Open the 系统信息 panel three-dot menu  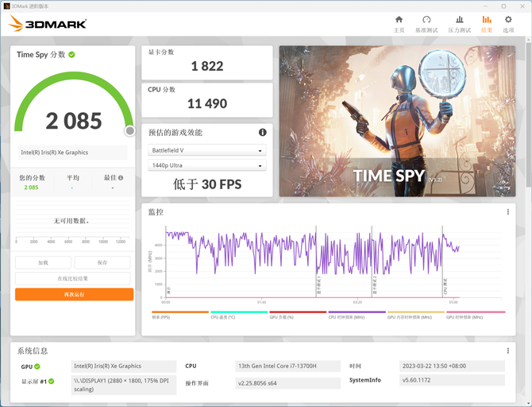pos(508,351)
